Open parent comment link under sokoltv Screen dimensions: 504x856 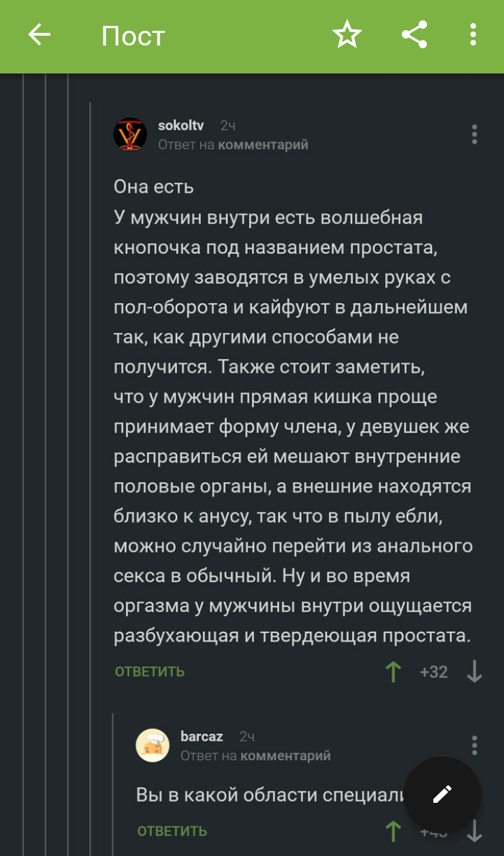click(x=262, y=145)
